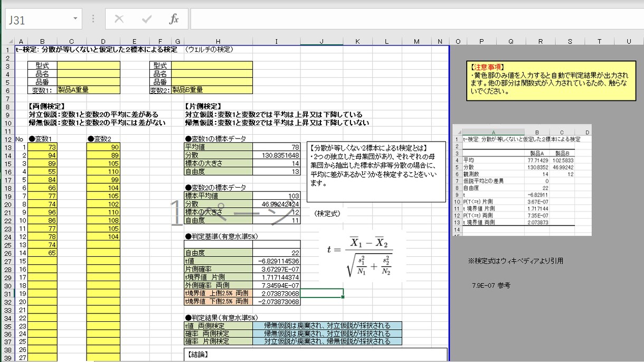Select row 13 header
The width and height of the screenshot is (644, 362).
(x=8, y=147)
